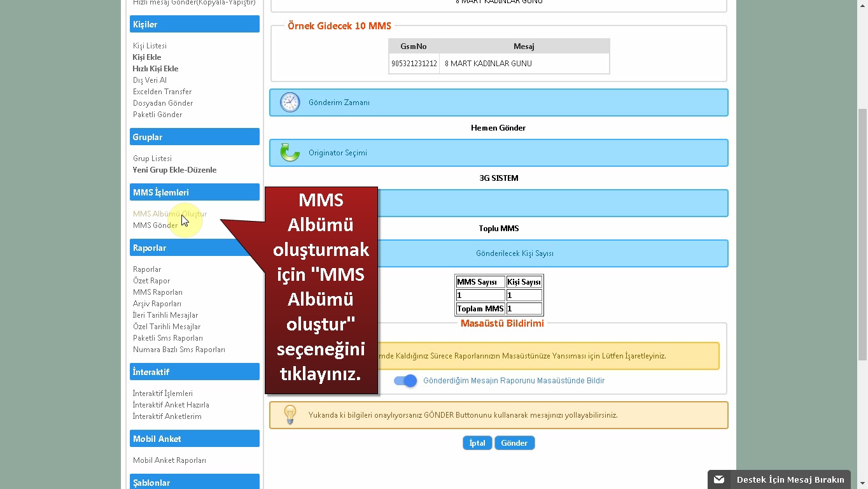Viewport: 868px width, 489px height.
Task: Expand the Gönderim Zamanı section
Action: point(339,103)
